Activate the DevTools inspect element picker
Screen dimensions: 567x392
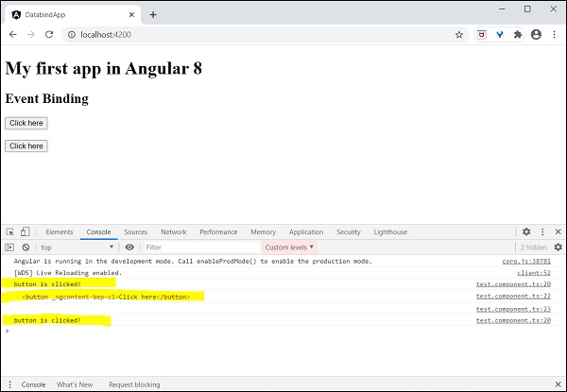click(9, 232)
